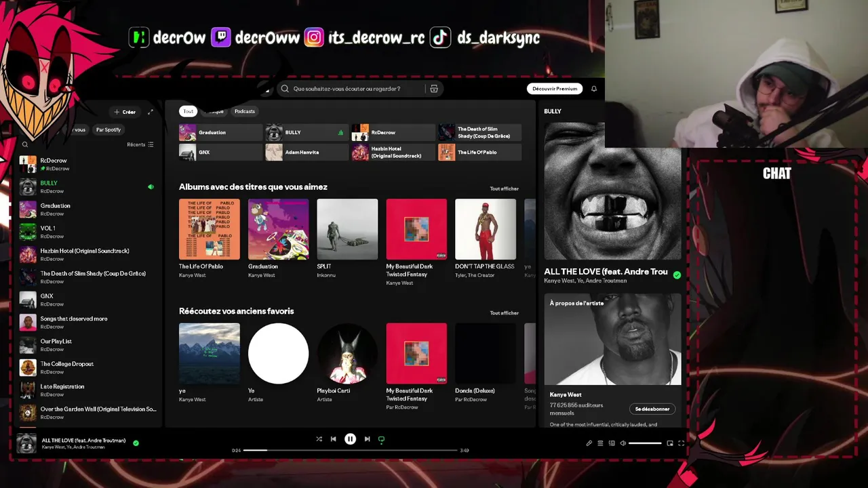The image size is (868, 488).
Task: Toggle liked checkmark in now playing bar
Action: pyautogui.click(x=136, y=443)
